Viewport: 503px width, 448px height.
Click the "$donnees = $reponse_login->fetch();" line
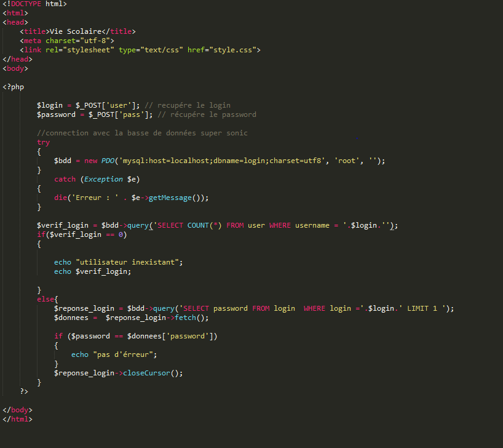pyautogui.click(x=131, y=318)
